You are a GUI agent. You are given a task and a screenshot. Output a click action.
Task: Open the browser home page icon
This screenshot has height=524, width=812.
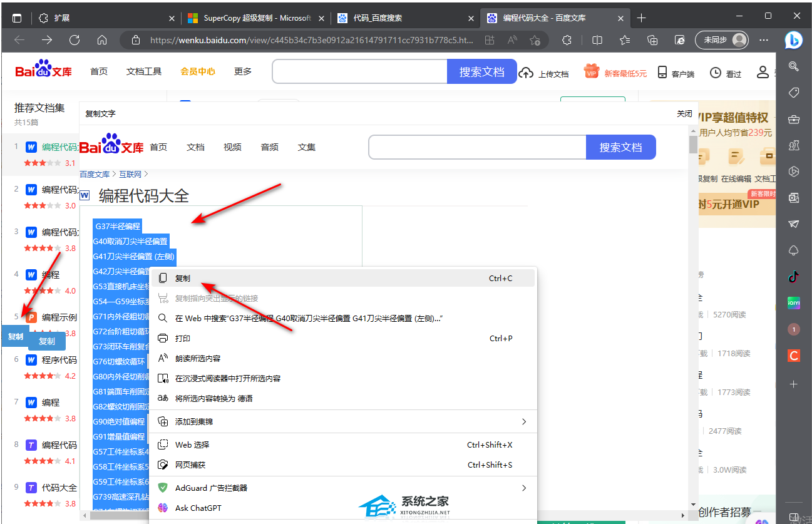coord(102,40)
